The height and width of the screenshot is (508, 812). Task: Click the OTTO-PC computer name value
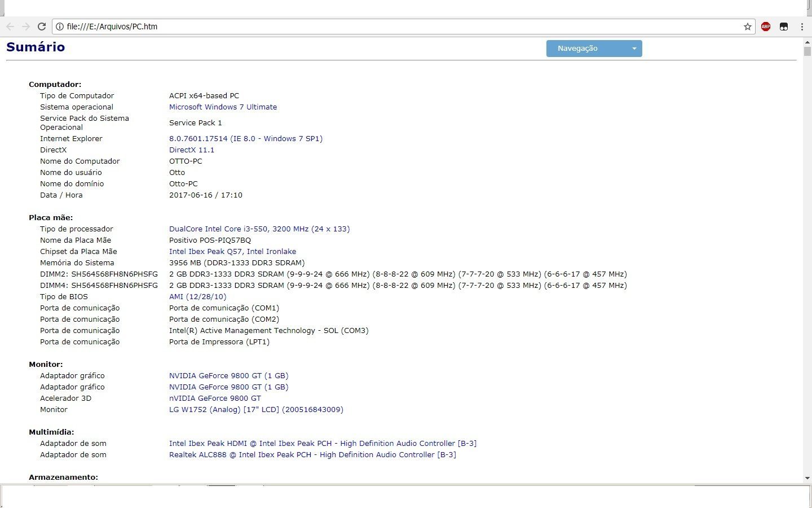[x=186, y=161]
